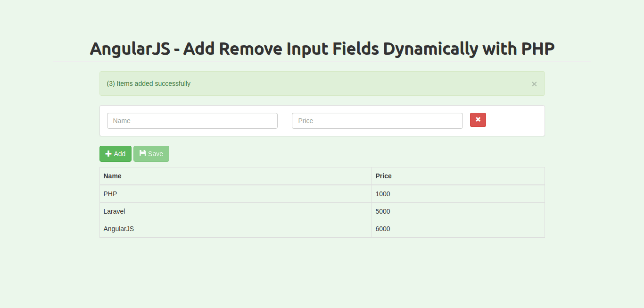Screen dimensions: 644x308
Task: Click the success message text
Action: click(x=149, y=83)
